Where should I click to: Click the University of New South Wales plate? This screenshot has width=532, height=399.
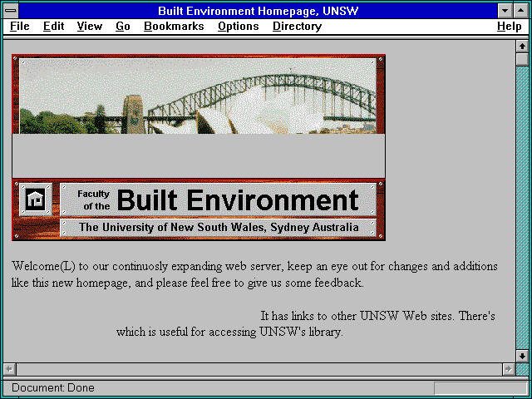pos(218,227)
